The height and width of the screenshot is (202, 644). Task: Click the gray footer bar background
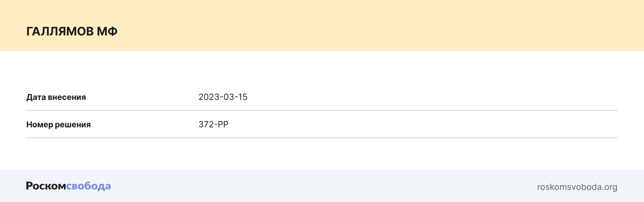(323, 186)
